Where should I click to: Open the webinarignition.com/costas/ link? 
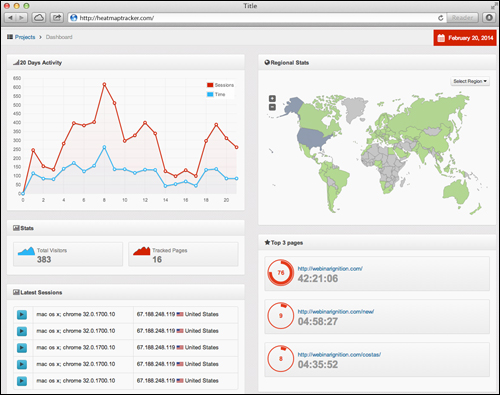coord(339,355)
